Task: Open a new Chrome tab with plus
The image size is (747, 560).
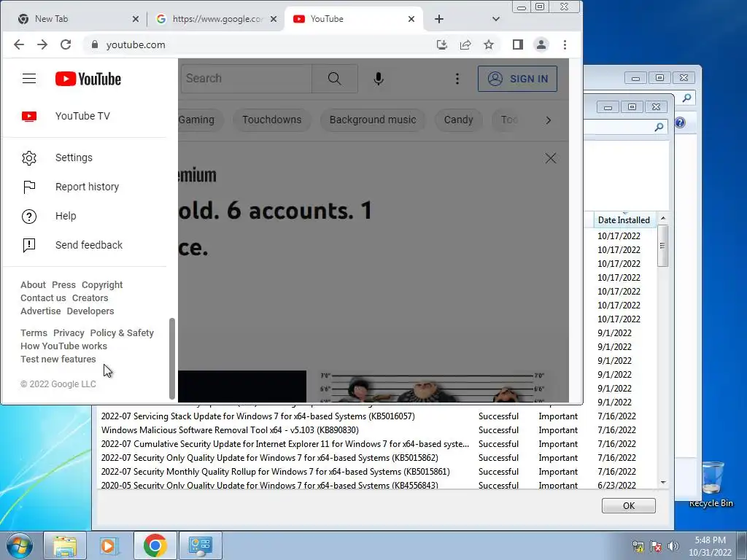Action: (x=439, y=19)
